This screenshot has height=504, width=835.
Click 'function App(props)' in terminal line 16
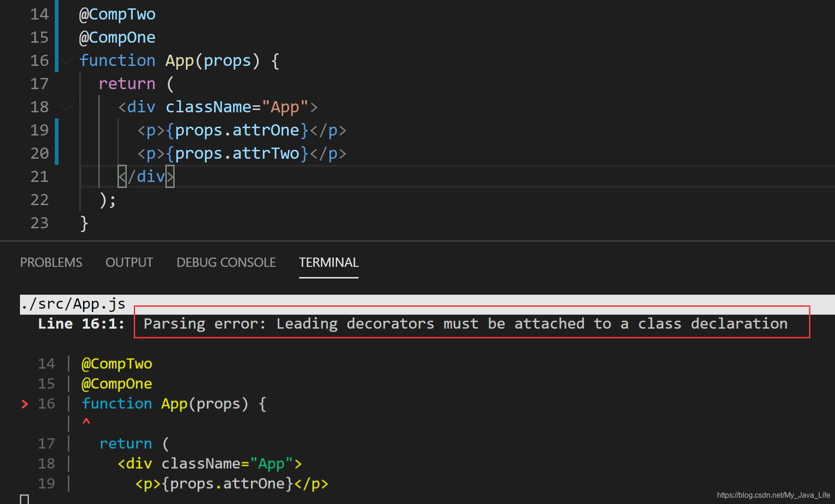165,404
